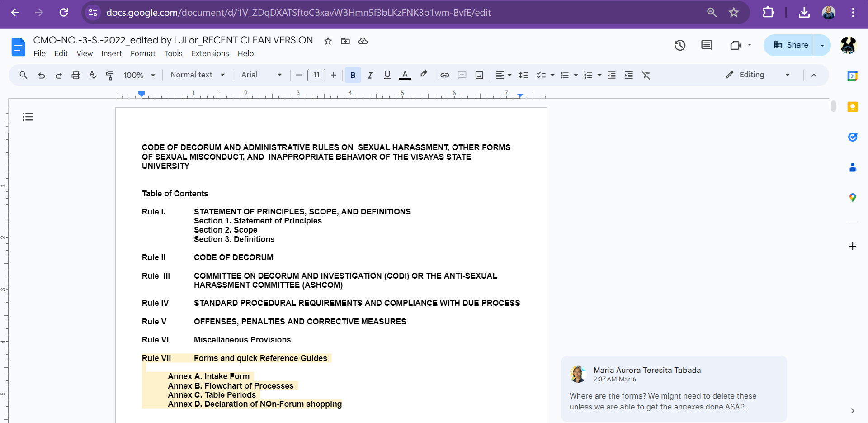Toggle bold formatting

click(x=353, y=75)
